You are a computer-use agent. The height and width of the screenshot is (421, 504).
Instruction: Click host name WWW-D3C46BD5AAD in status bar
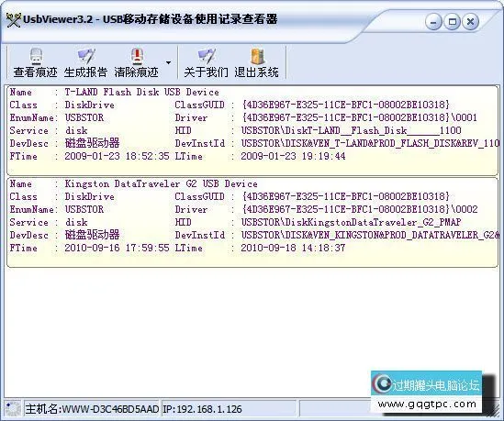110,409
